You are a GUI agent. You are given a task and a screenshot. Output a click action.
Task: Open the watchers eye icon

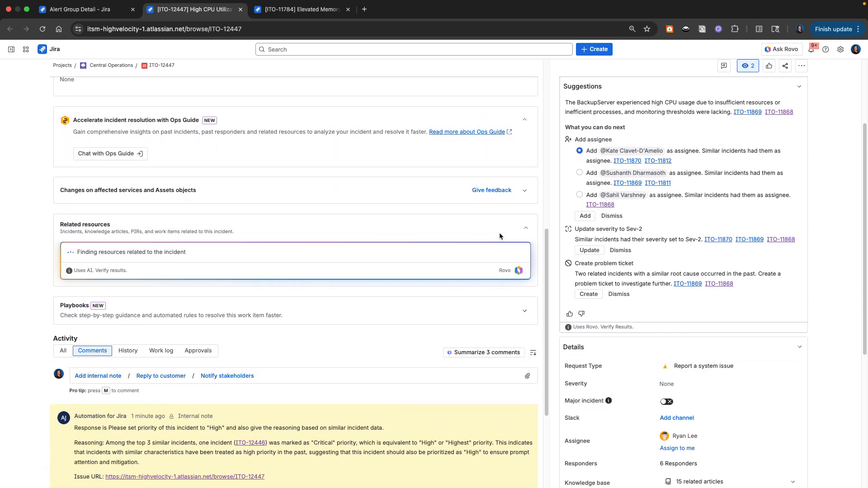pos(748,66)
